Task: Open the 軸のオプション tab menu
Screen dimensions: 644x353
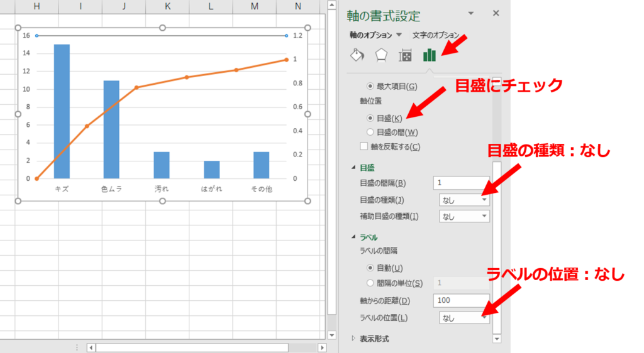Action: tap(375, 35)
